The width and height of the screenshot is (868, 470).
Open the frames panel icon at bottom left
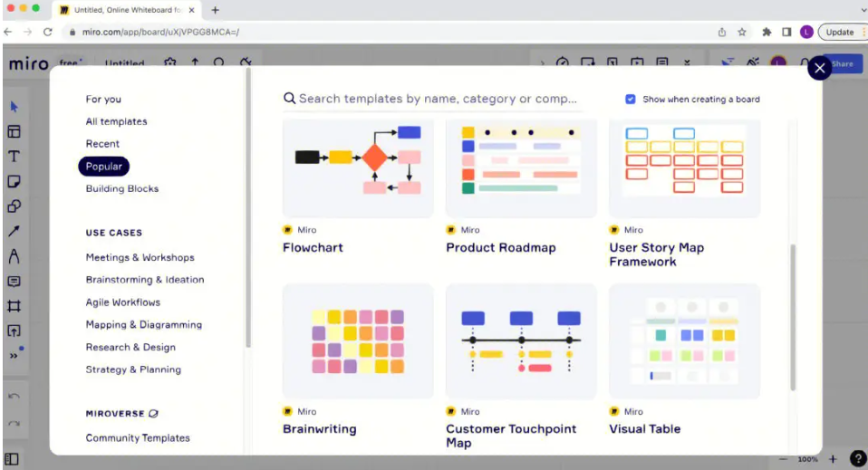click(12, 459)
